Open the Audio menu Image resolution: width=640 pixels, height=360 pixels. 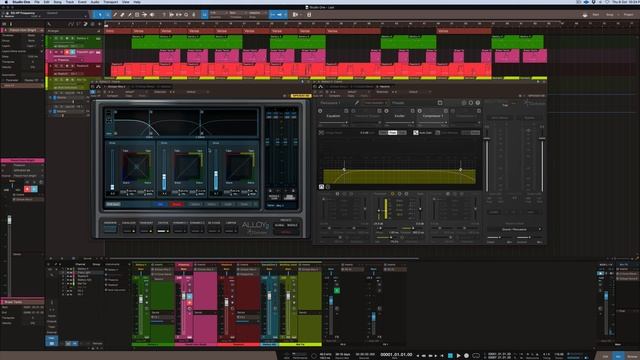coord(95,2)
